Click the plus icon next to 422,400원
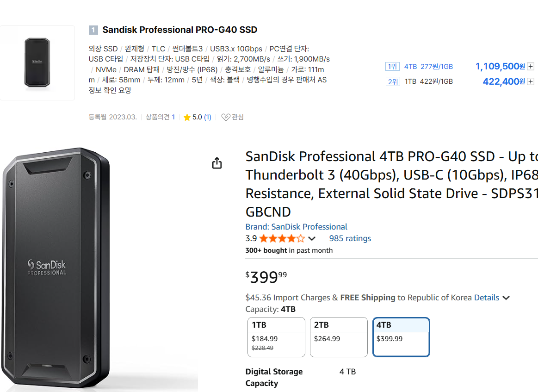 (x=531, y=81)
